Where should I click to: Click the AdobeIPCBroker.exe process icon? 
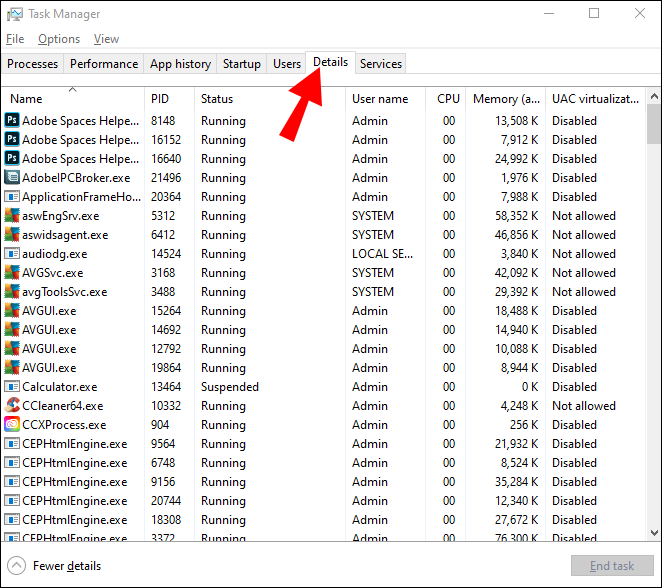click(x=12, y=177)
